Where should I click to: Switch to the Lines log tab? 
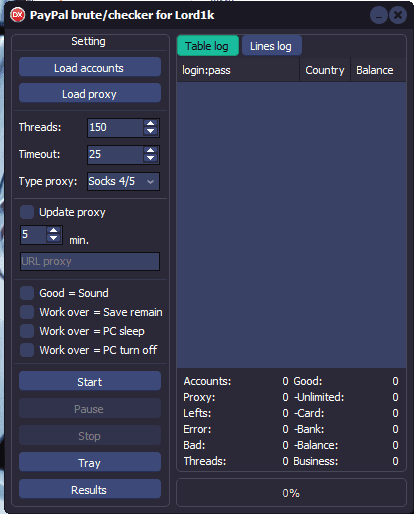(272, 46)
